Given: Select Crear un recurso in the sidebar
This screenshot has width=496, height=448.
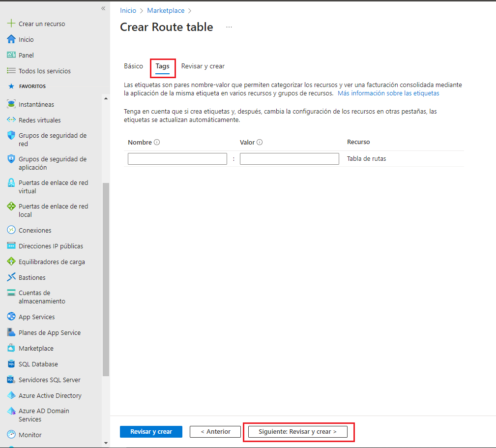Looking at the screenshot, I should click(40, 23).
